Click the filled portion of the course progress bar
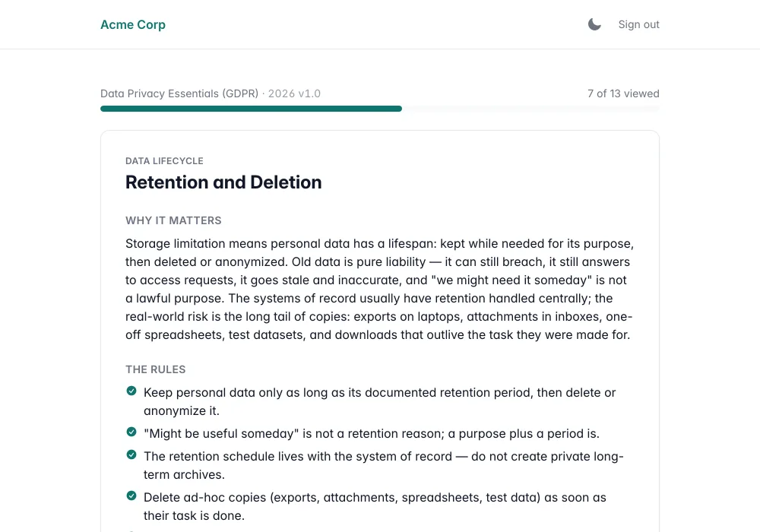 pos(251,109)
